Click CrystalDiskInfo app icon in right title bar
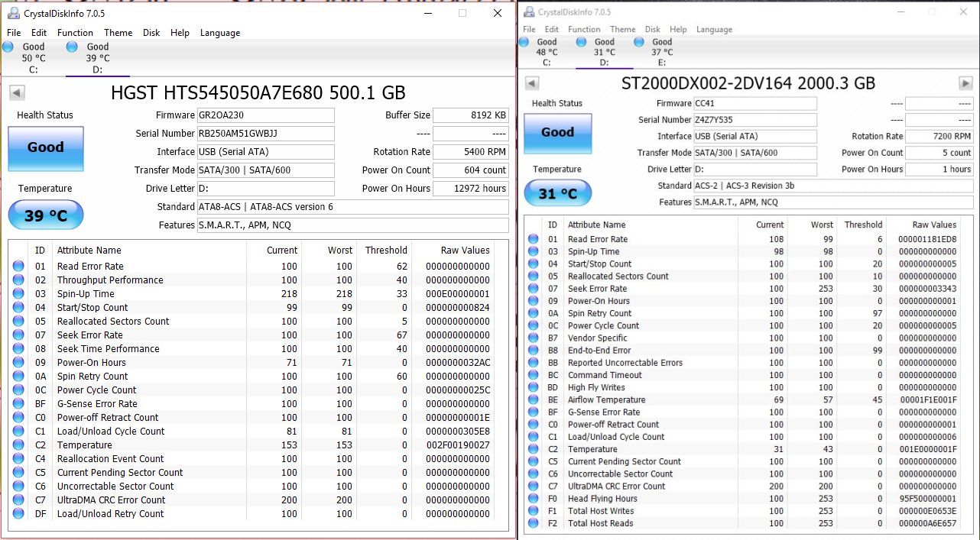 pos(528,11)
